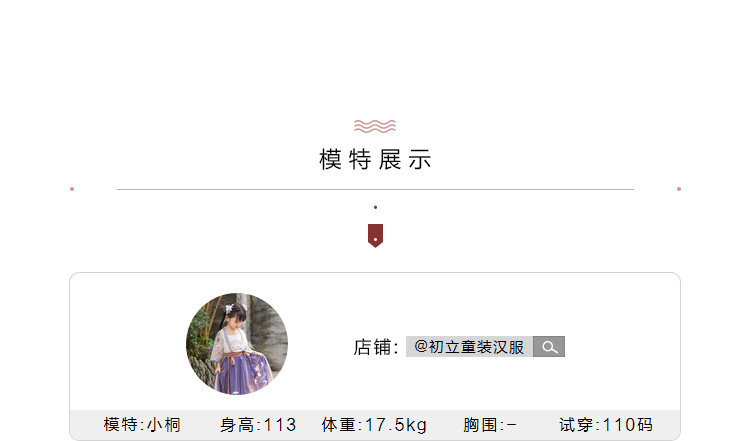This screenshot has width=750, height=441.
Task: Select the 体重:17.5kg weight label
Action: [374, 425]
